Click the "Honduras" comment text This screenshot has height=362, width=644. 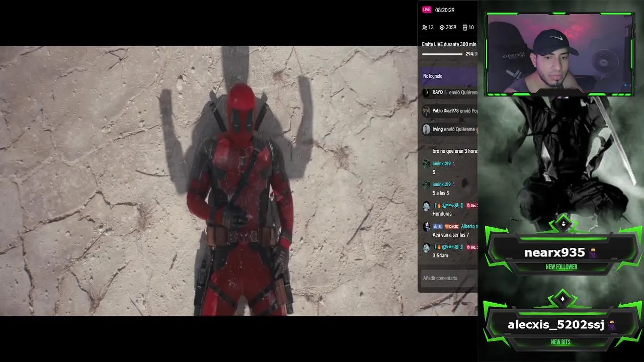[x=442, y=214]
